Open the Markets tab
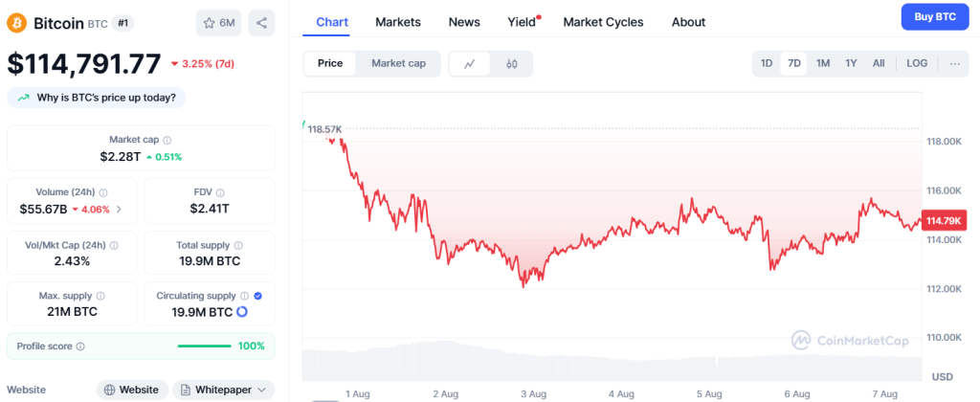Image resolution: width=980 pixels, height=402 pixels. (397, 22)
